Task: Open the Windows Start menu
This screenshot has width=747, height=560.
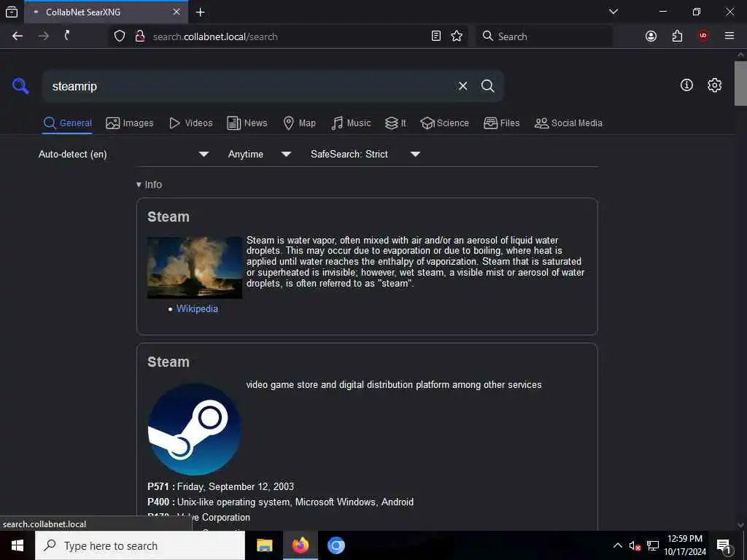Action: (18, 545)
